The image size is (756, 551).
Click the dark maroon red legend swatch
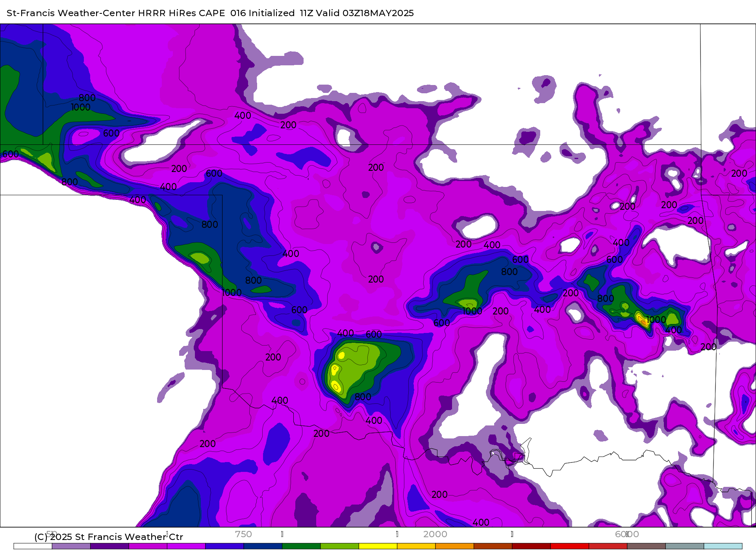[x=532, y=546]
